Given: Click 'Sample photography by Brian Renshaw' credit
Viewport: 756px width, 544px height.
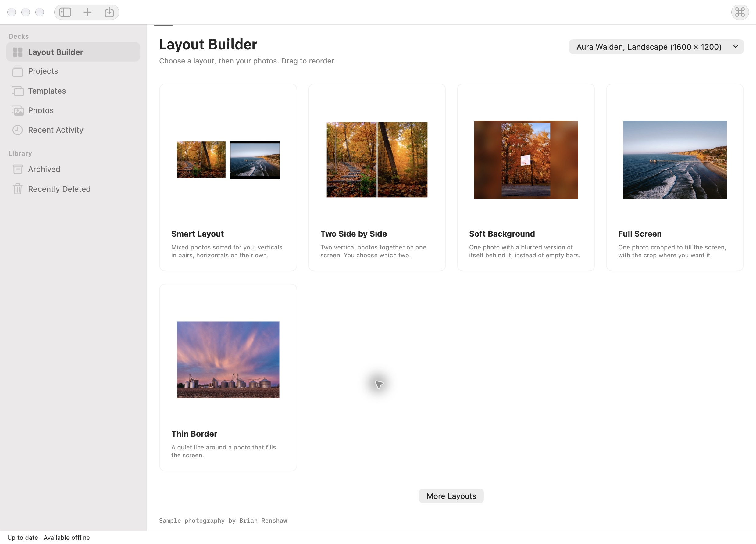Looking at the screenshot, I should pyautogui.click(x=223, y=521).
